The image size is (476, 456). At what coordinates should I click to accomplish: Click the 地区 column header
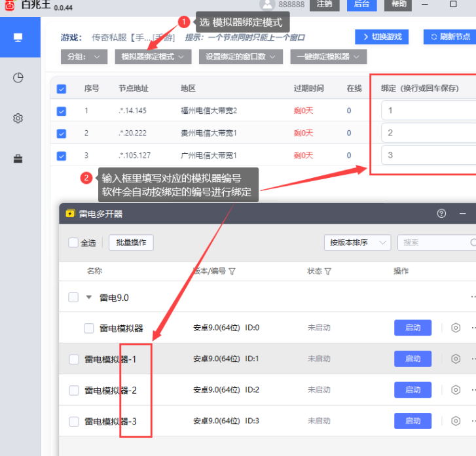[x=188, y=88]
